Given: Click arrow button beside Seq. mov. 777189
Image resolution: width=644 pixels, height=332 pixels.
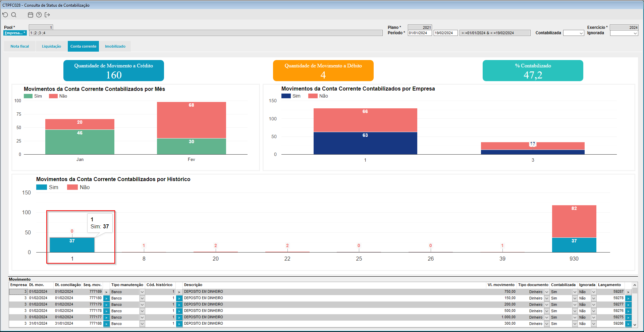Looking at the screenshot, I should pyautogui.click(x=106, y=292).
